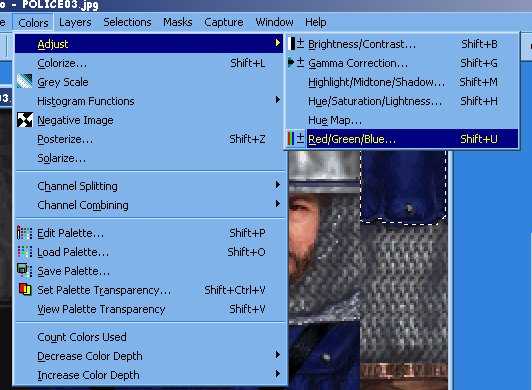532x390 pixels.
Task: Select Set Palette Transparency... entry
Action: click(x=149, y=290)
